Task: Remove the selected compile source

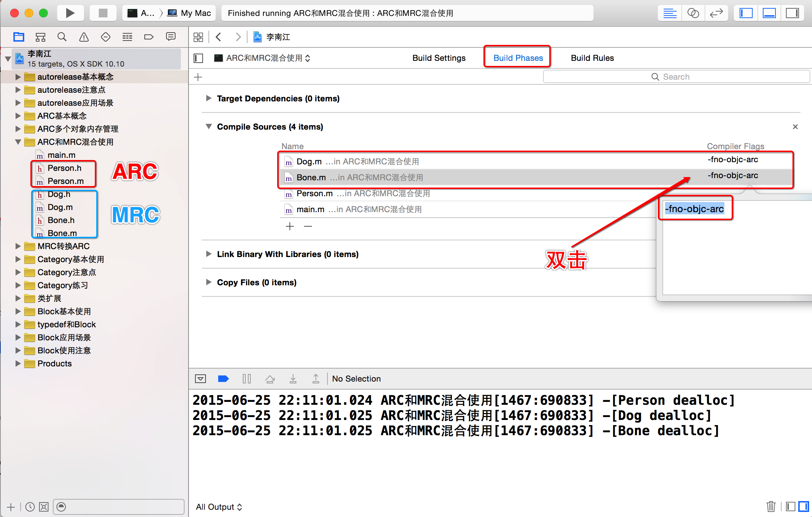Action: 308,227
